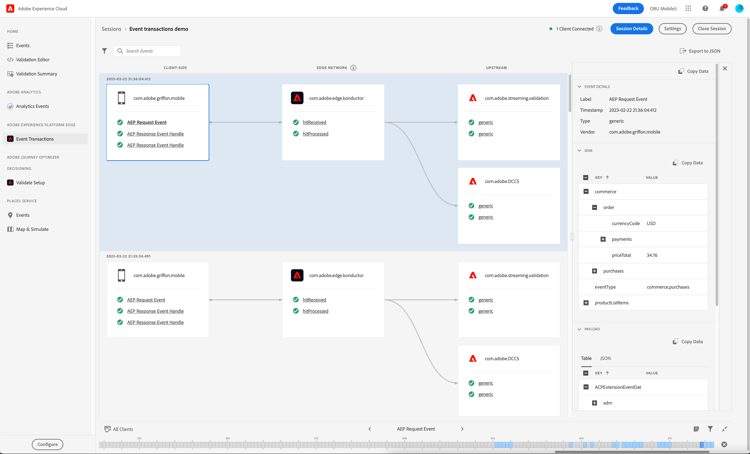
Task: Switch to the JSON tab in Payload
Action: click(605, 358)
